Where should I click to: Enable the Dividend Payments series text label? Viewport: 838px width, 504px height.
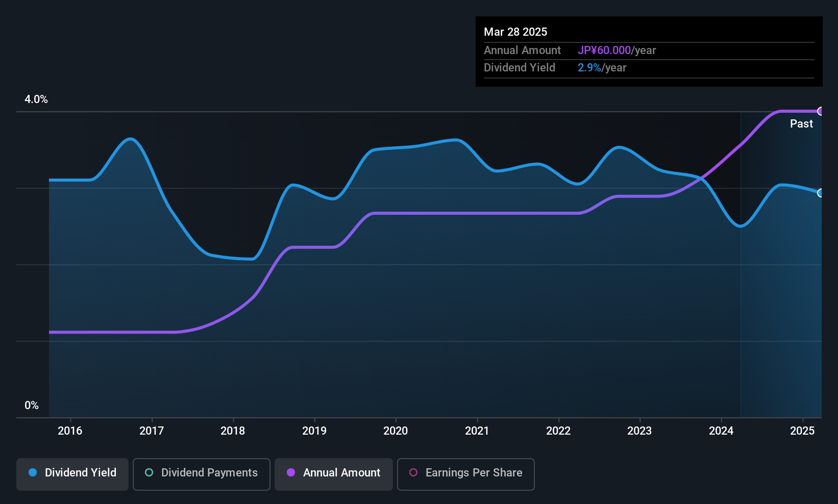[209, 473]
